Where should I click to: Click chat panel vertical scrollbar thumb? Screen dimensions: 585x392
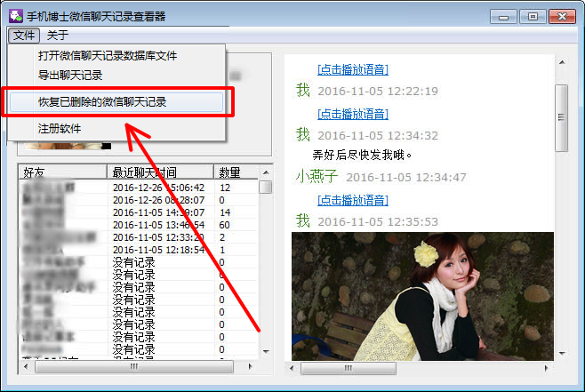pyautogui.click(x=562, y=118)
